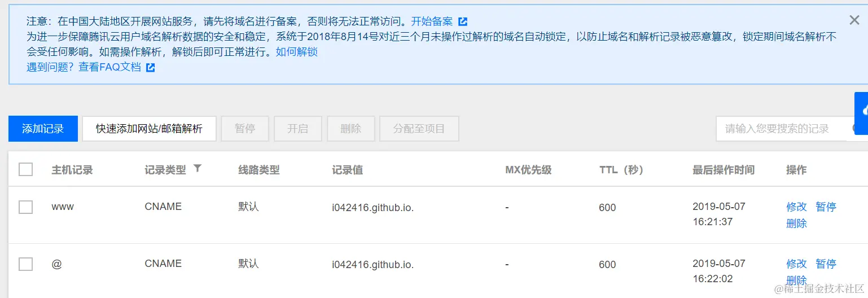Click the 线路类型 column header
Screen dimensions: 868x298
click(x=259, y=170)
